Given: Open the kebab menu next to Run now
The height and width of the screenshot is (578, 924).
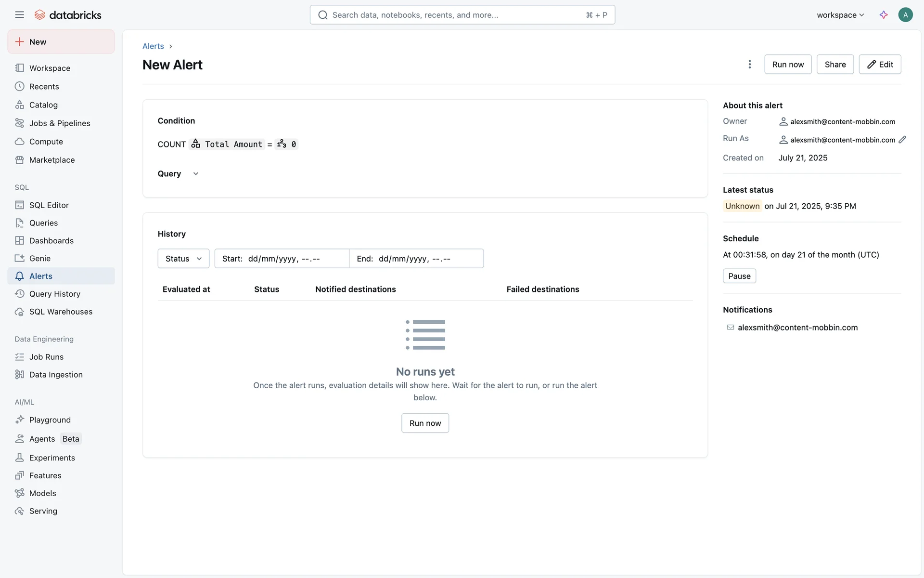Looking at the screenshot, I should click(749, 65).
